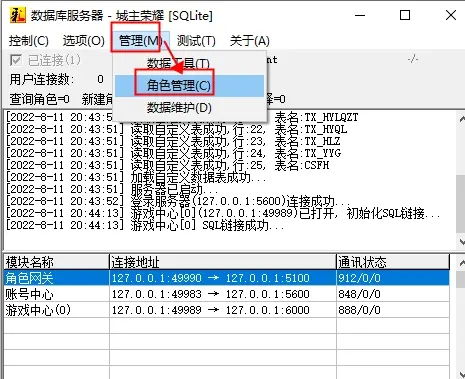Click log line with 表名:TX_HLZ
The height and width of the screenshot is (379, 465).
tap(174, 141)
